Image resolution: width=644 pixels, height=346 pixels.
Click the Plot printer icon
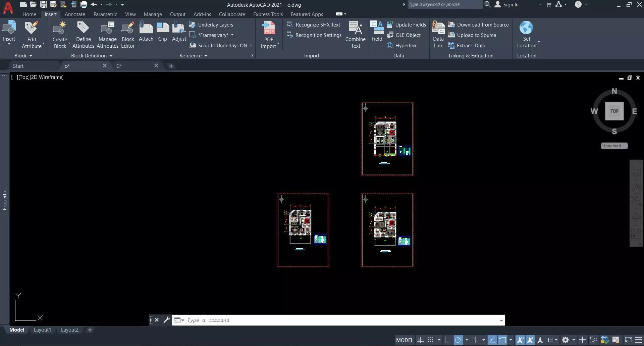(x=84, y=4)
